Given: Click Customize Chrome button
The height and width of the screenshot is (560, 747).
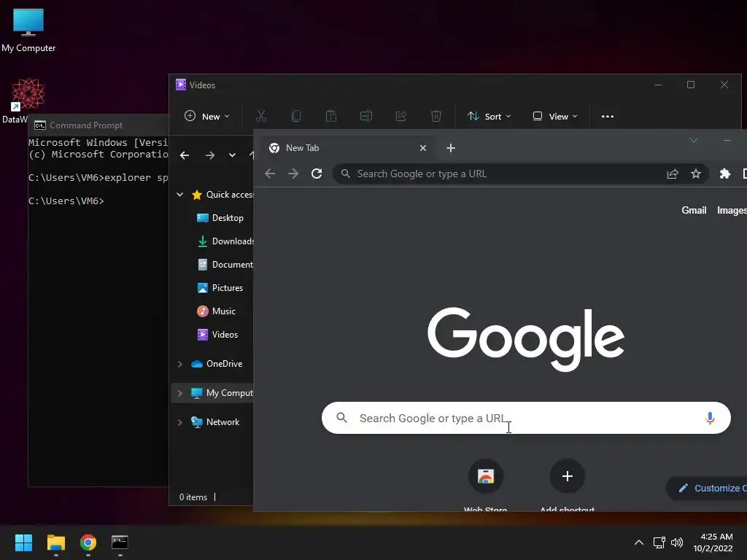Looking at the screenshot, I should tap(707, 488).
